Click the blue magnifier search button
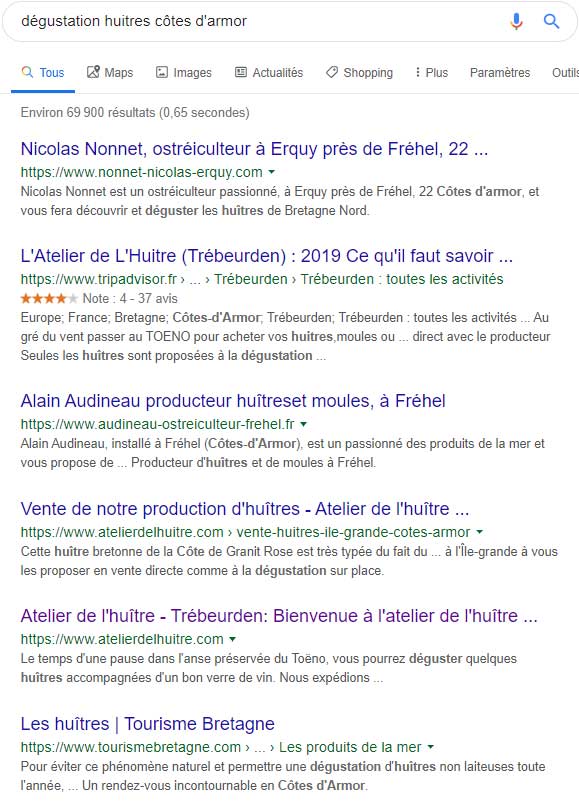The width and height of the screenshot is (579, 801). (x=551, y=21)
